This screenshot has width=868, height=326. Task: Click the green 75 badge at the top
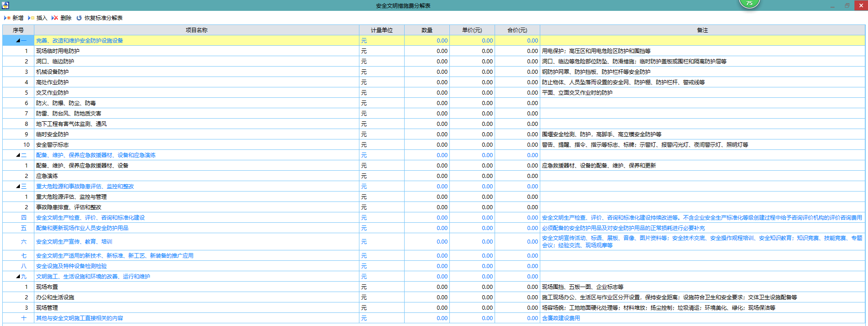[749, 3]
